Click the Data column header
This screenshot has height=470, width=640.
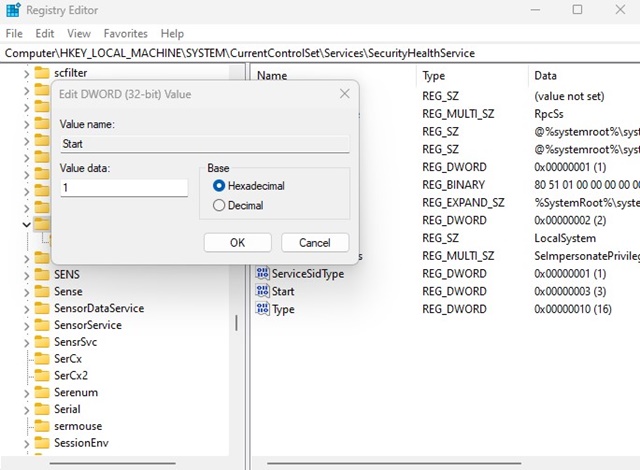pyautogui.click(x=545, y=75)
